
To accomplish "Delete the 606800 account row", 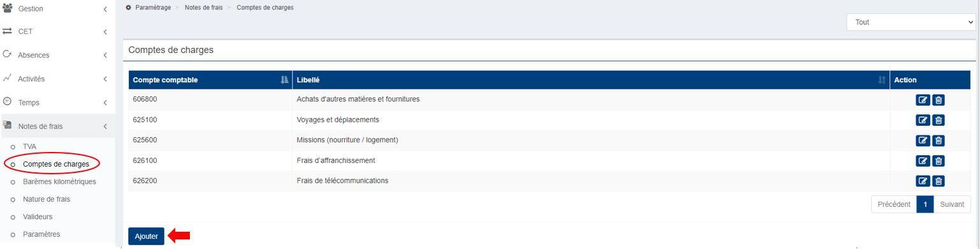I will tap(939, 100).
